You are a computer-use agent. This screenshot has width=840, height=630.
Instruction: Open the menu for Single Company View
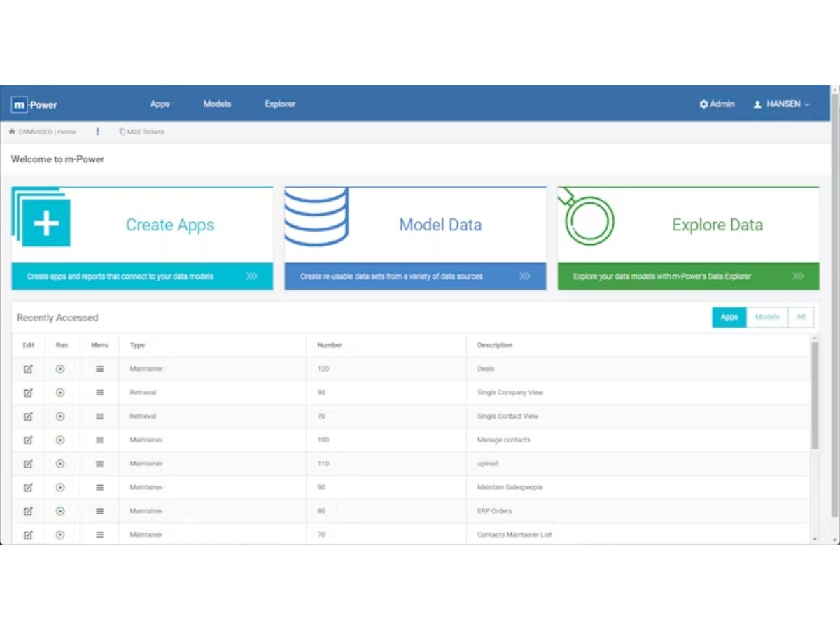[x=100, y=393]
